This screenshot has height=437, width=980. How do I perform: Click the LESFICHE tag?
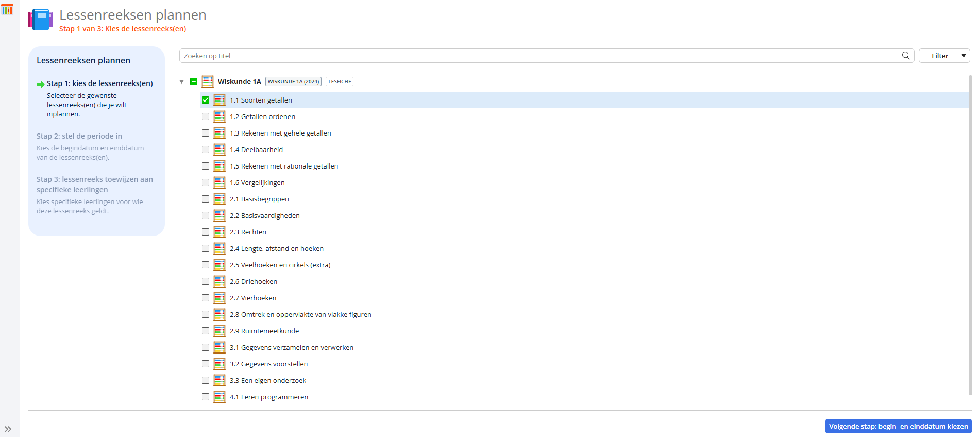click(x=340, y=81)
